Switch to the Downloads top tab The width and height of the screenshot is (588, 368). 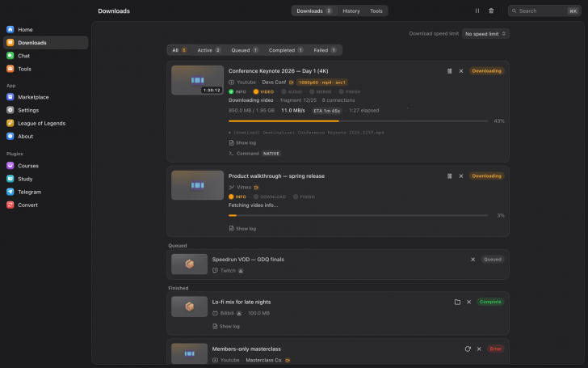(314, 11)
